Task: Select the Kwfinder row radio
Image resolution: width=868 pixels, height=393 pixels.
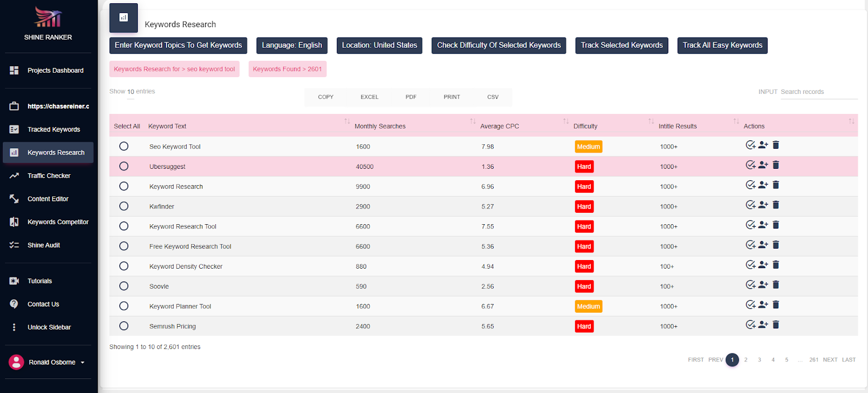Action: pyautogui.click(x=124, y=206)
